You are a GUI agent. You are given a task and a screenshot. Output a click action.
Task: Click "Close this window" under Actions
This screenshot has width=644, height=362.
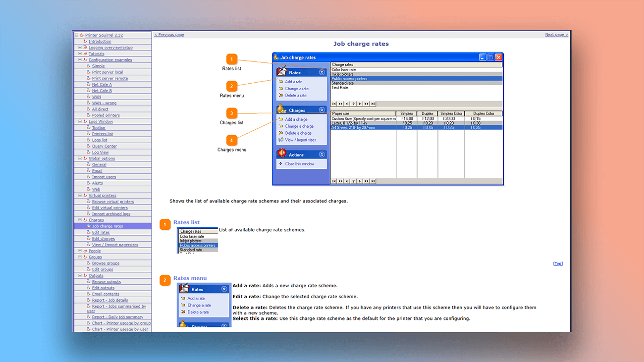click(299, 164)
